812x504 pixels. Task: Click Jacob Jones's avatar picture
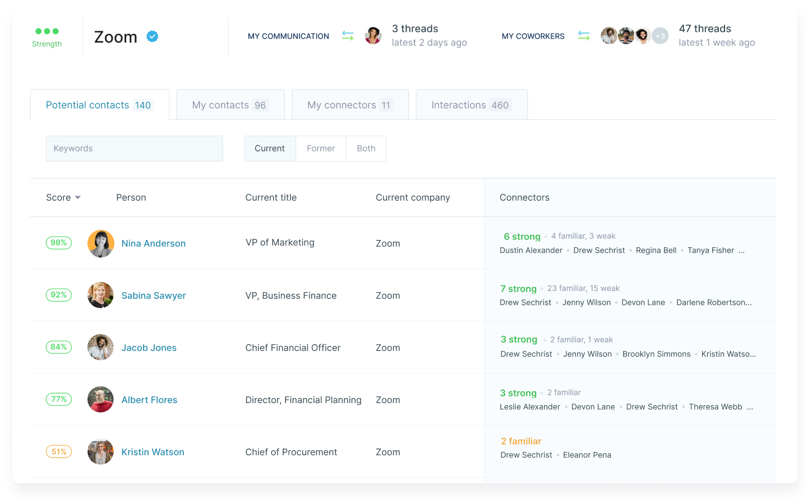tap(101, 348)
